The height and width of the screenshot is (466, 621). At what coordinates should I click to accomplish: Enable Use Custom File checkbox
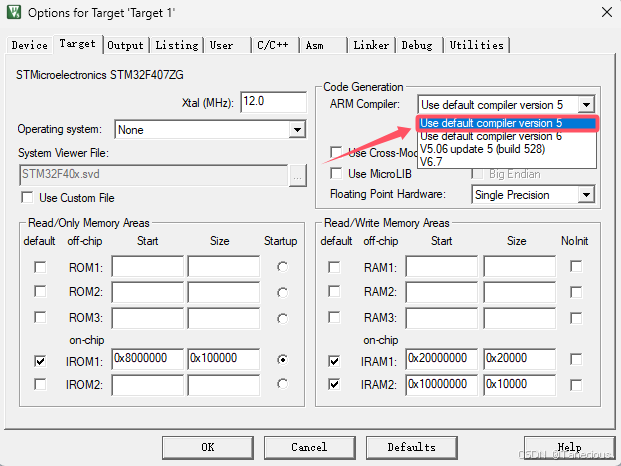click(27, 197)
